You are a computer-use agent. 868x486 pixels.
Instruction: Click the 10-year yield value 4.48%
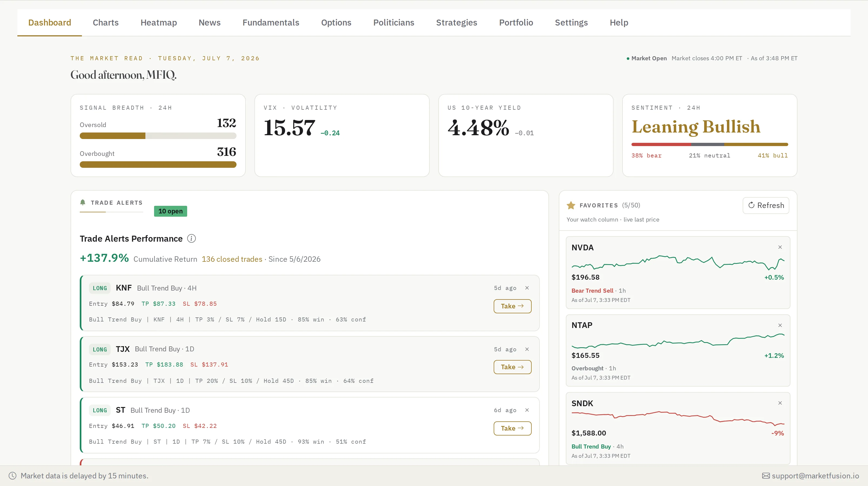(478, 128)
